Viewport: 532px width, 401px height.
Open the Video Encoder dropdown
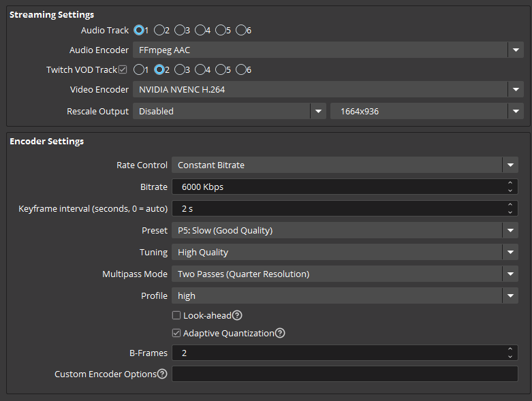point(328,89)
